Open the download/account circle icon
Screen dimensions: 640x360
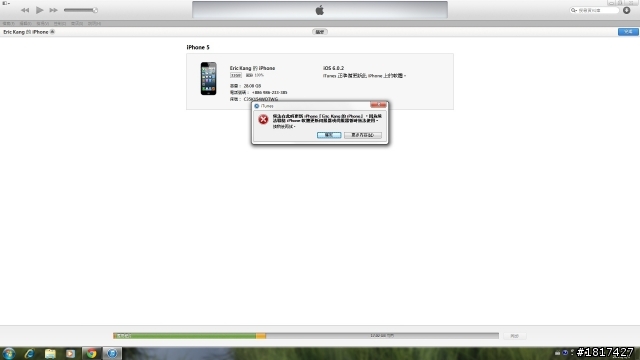point(627,10)
